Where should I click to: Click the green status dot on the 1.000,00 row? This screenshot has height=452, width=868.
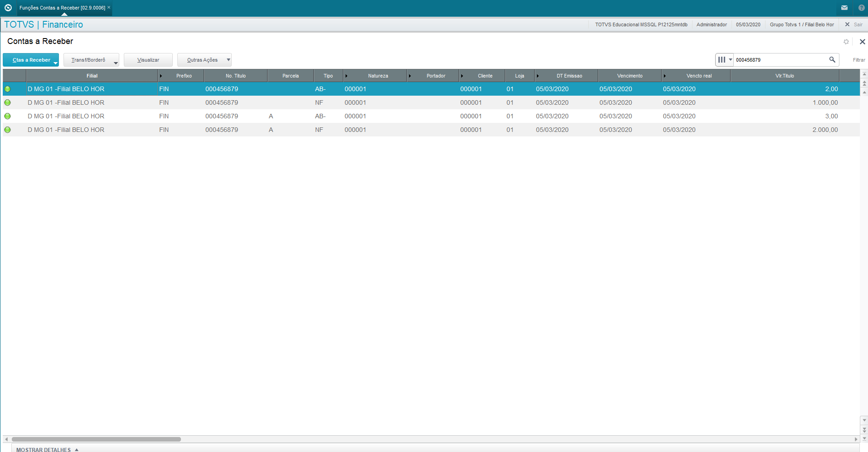tap(7, 102)
